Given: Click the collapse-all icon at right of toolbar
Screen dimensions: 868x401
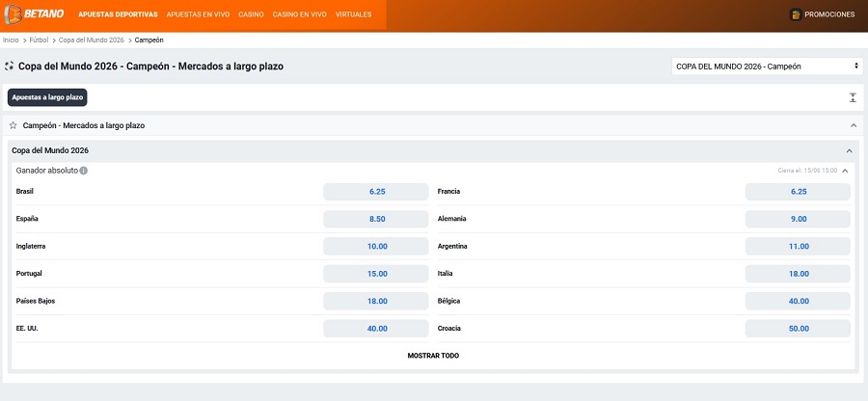Looking at the screenshot, I should click(853, 98).
